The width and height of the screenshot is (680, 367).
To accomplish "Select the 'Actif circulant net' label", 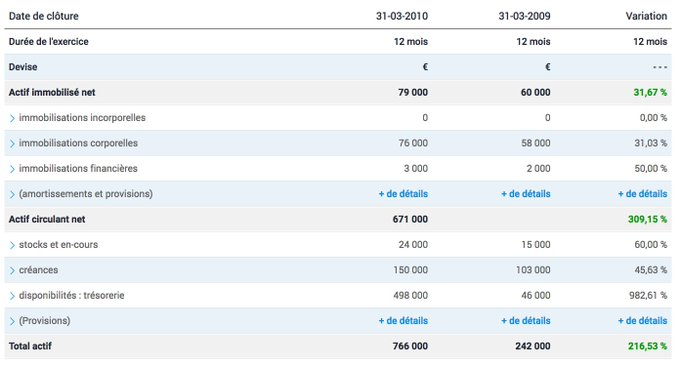I will (47, 219).
